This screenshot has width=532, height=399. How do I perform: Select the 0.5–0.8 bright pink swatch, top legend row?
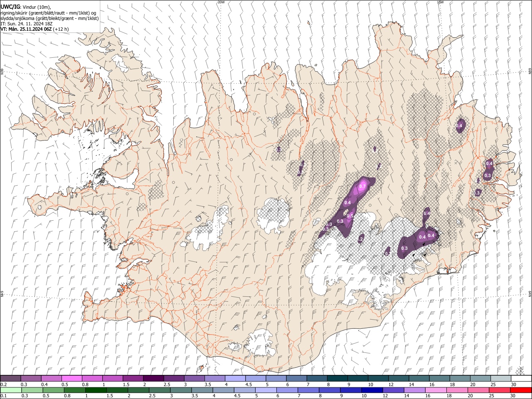(x=71, y=379)
